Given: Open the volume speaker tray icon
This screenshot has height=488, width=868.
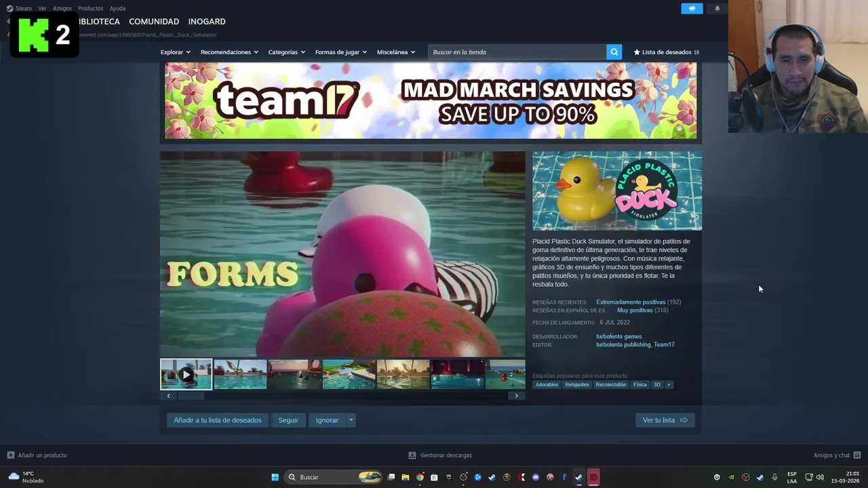Looking at the screenshot, I should [820, 477].
